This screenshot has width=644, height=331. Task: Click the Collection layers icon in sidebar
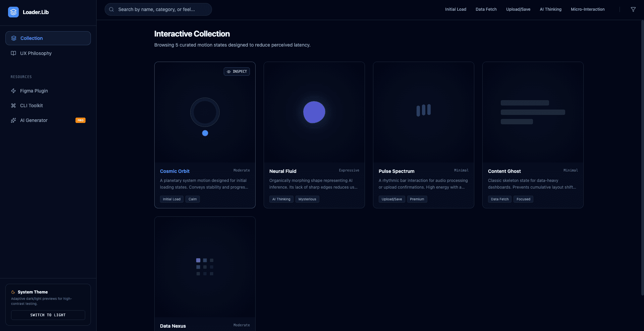[14, 38]
